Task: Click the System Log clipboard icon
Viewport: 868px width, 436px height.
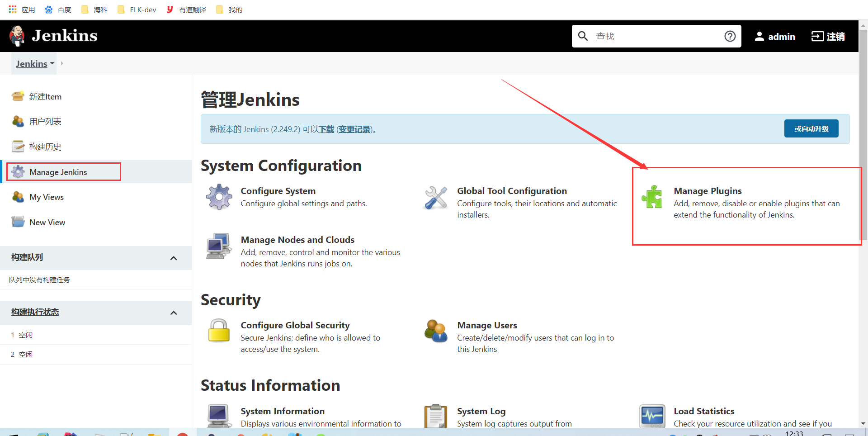Action: click(436, 416)
